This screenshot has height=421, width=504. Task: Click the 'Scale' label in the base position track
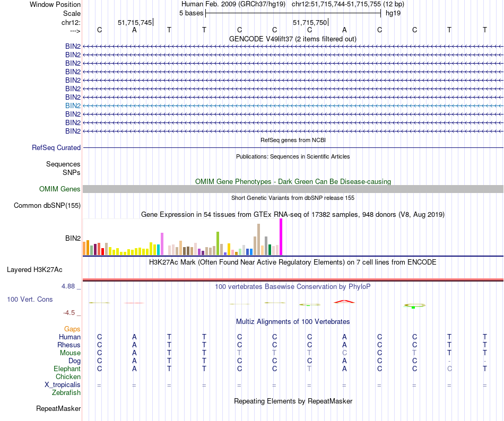coord(72,13)
